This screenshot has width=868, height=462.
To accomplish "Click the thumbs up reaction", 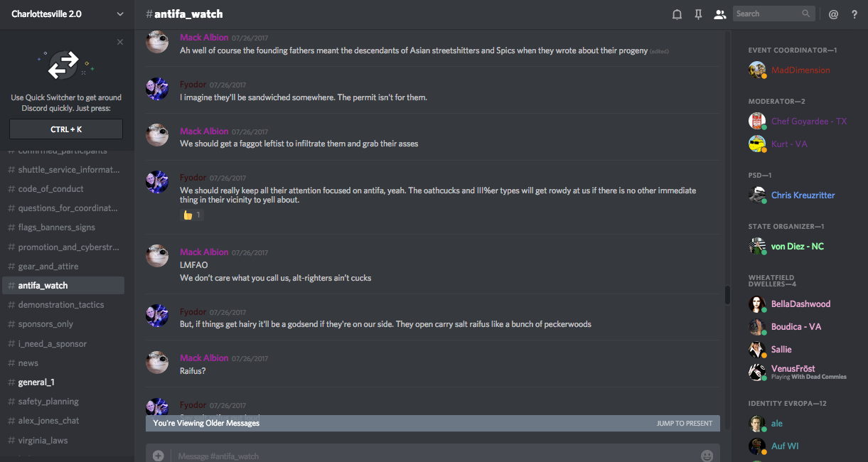I will (192, 215).
